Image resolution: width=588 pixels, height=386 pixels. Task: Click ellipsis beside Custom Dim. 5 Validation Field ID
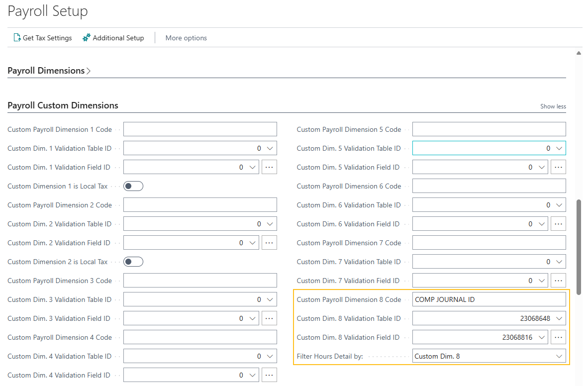(558, 167)
